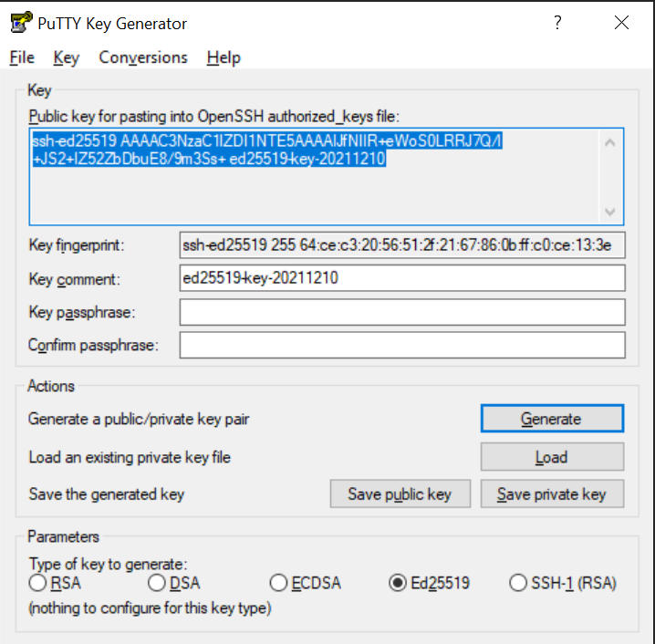Open the Key menu

66,57
